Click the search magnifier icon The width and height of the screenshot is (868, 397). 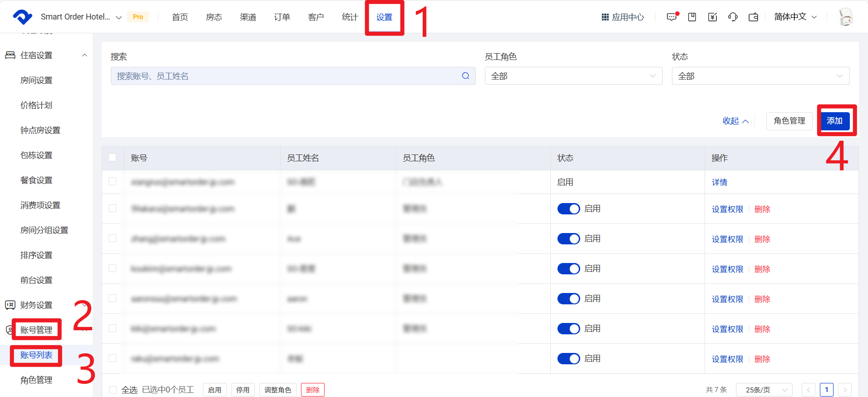(465, 76)
